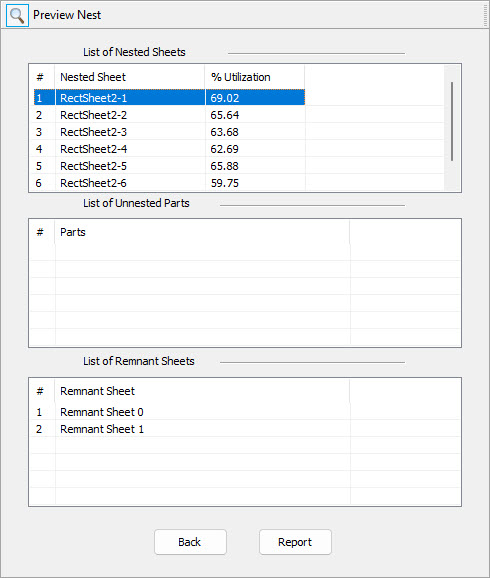Select Remnant Sheet 1 row

[x=245, y=429]
